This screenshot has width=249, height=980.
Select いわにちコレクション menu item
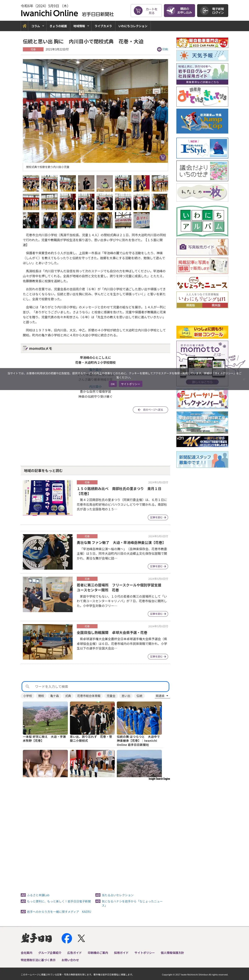click(x=133, y=26)
